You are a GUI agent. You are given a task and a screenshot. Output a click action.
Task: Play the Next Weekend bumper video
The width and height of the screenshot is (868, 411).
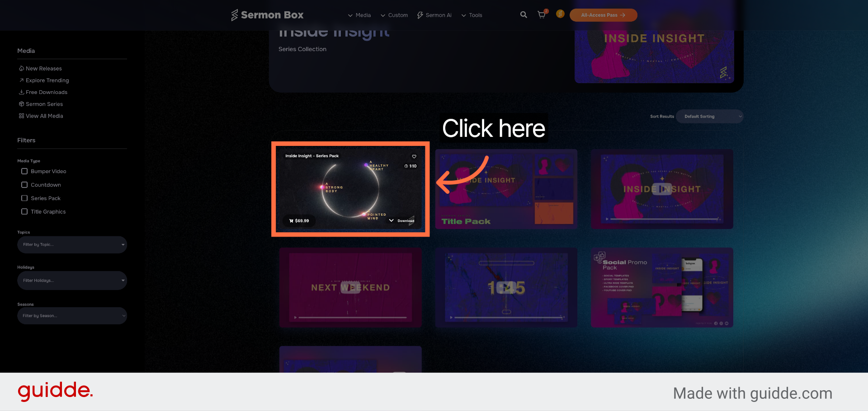(350, 287)
